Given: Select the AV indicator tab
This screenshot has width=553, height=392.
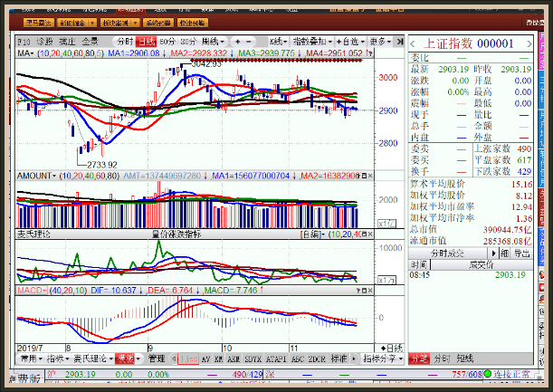Looking at the screenshot, I should tap(206, 359).
